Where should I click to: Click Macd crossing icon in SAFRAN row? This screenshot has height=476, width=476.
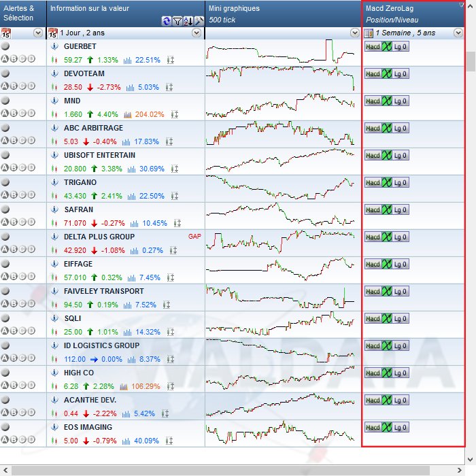click(x=387, y=209)
